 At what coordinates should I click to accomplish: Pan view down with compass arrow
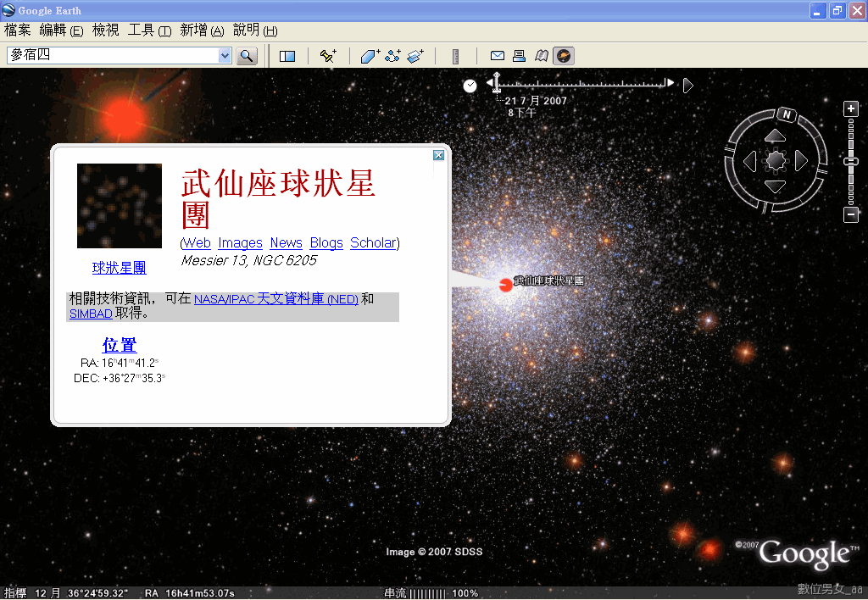click(775, 186)
